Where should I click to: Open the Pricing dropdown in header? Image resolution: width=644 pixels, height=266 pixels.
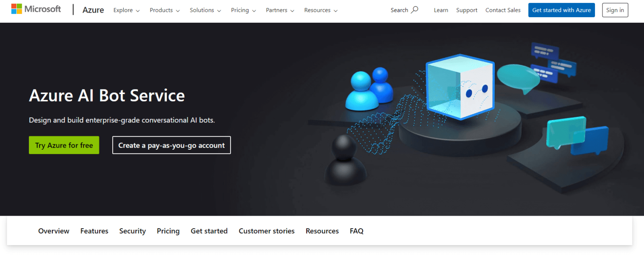(x=244, y=10)
